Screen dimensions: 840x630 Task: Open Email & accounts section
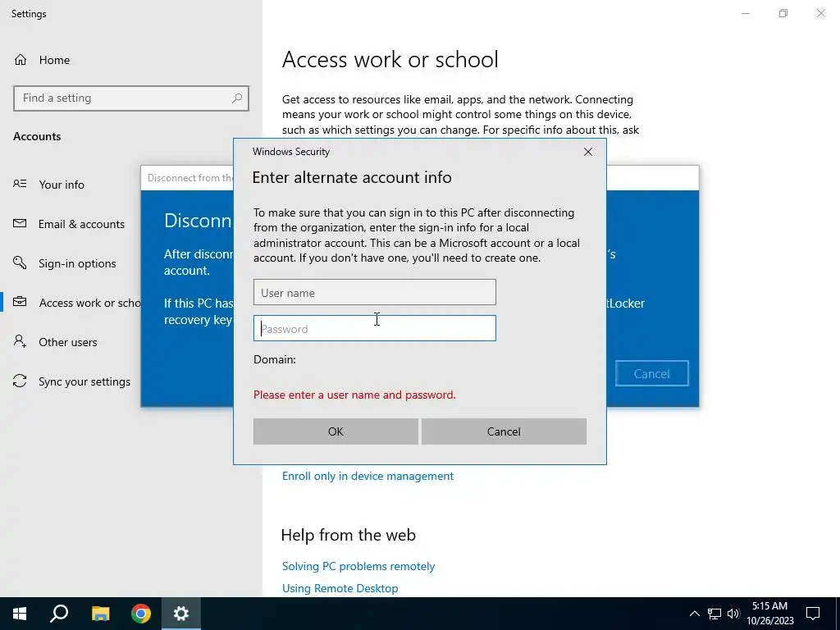pos(81,224)
